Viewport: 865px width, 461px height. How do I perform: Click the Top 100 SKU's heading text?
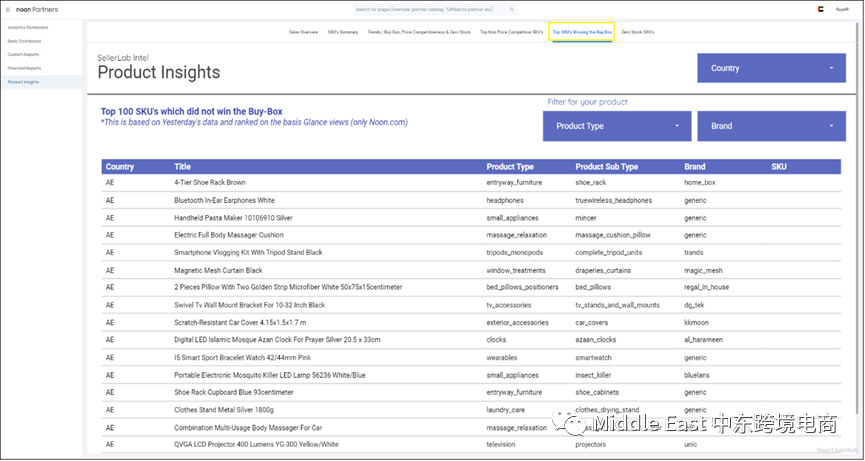[191, 111]
